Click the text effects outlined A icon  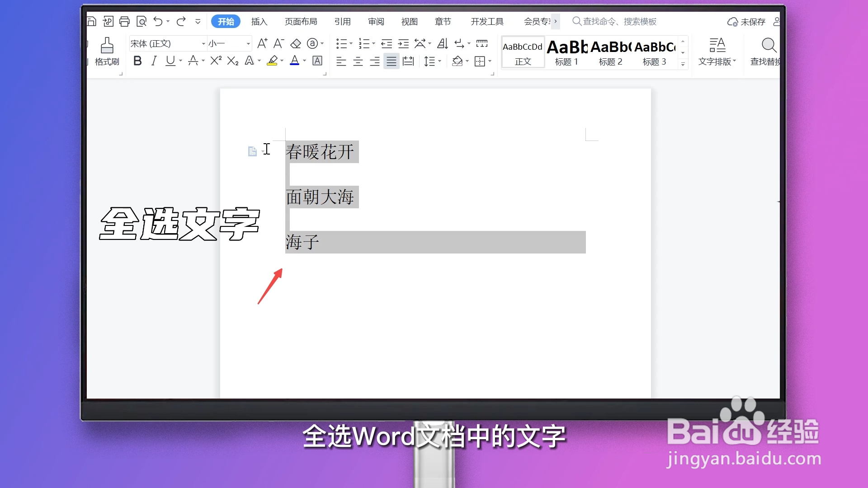(249, 61)
